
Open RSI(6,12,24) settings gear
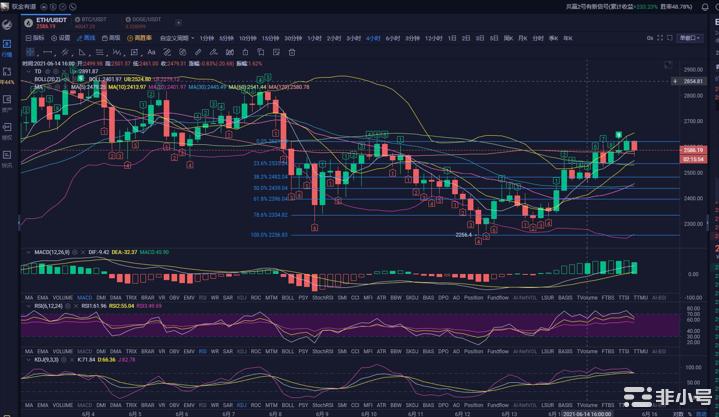67,306
